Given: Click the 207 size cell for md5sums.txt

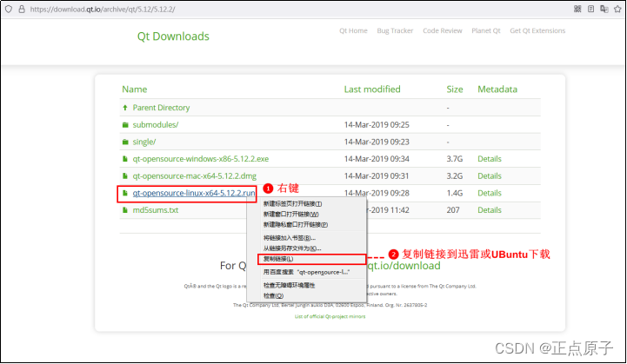Looking at the screenshot, I should tap(453, 209).
